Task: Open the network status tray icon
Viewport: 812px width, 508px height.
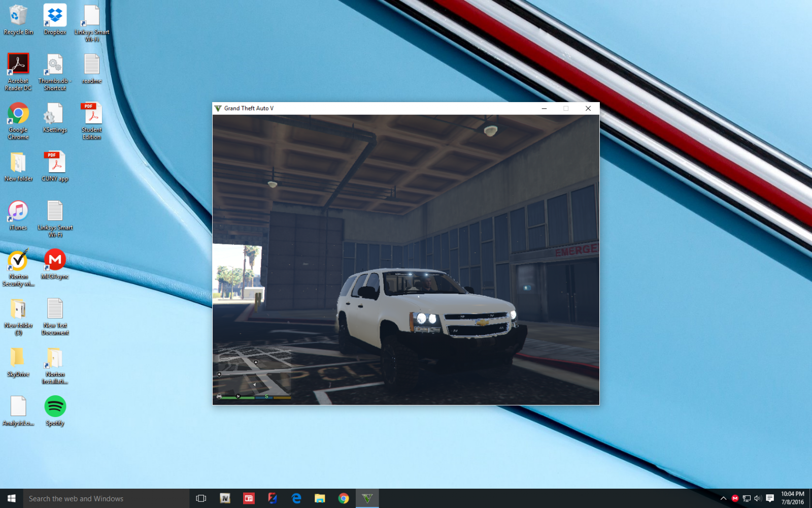Action: pos(747,498)
